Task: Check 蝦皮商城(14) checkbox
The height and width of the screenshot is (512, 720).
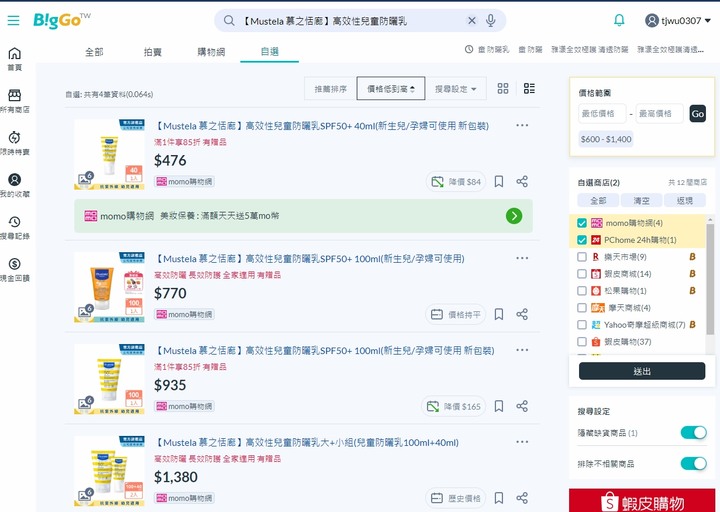Action: [x=582, y=274]
